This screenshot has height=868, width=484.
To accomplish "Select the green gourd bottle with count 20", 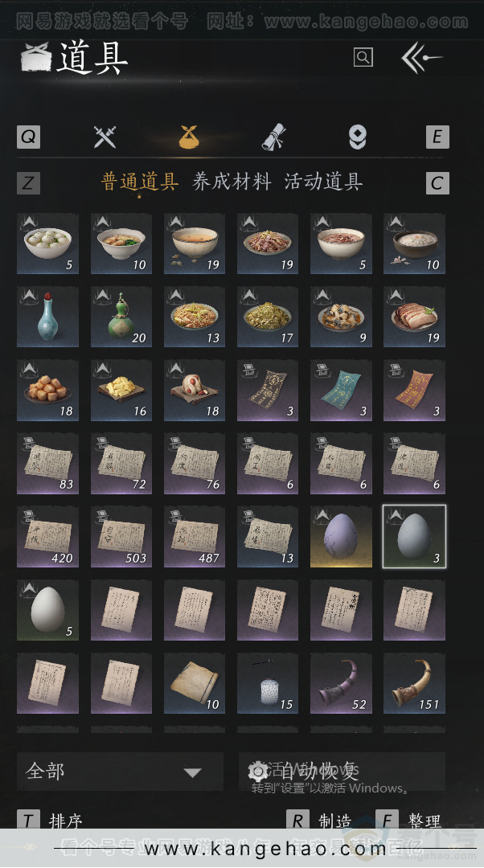I will pos(121,317).
